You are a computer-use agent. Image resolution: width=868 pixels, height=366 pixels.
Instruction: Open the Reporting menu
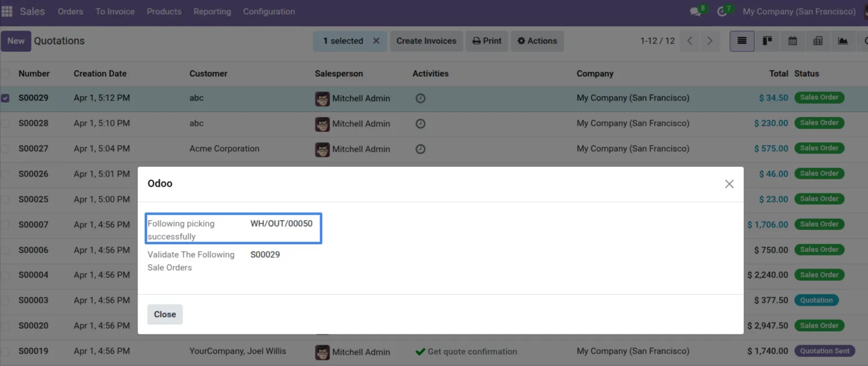212,11
